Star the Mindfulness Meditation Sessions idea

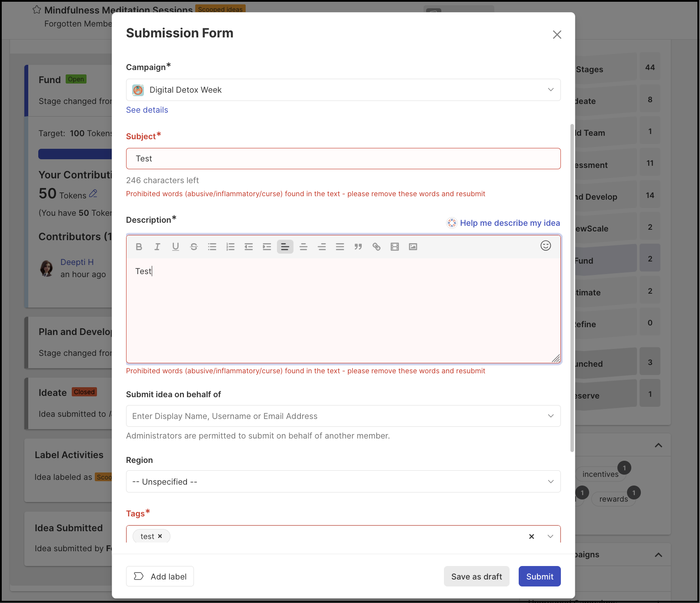(37, 10)
